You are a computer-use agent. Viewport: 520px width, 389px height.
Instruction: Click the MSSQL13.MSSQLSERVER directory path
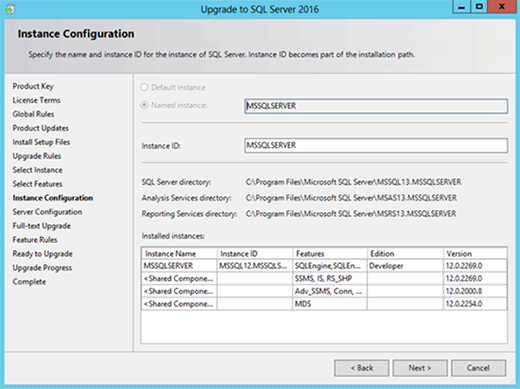click(x=353, y=182)
